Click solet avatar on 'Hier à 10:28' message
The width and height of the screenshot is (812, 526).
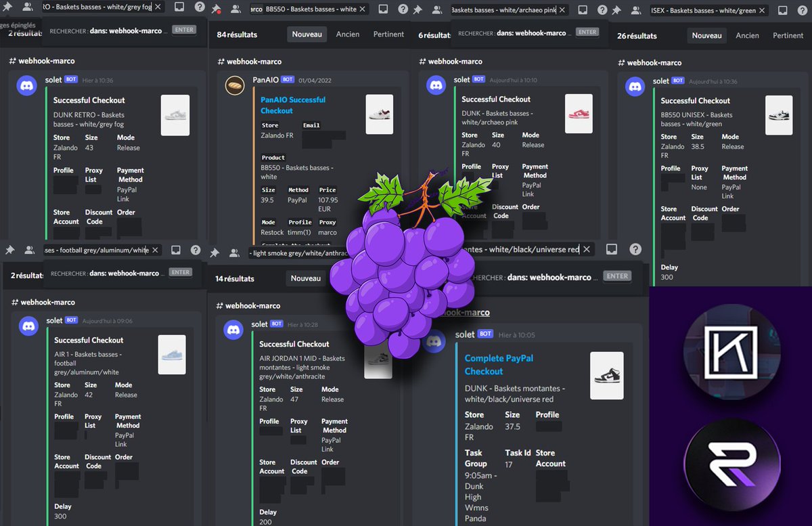pos(233,330)
